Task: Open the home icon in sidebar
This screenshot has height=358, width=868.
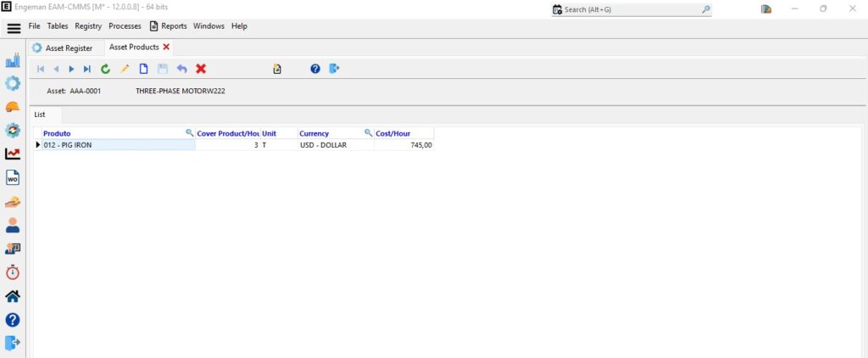Action: pyautogui.click(x=13, y=296)
